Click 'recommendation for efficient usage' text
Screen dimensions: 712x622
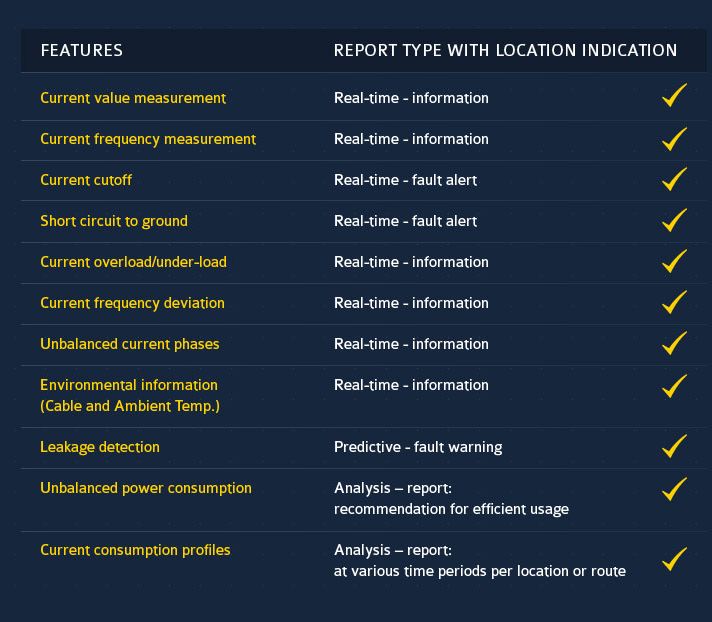tap(451, 509)
